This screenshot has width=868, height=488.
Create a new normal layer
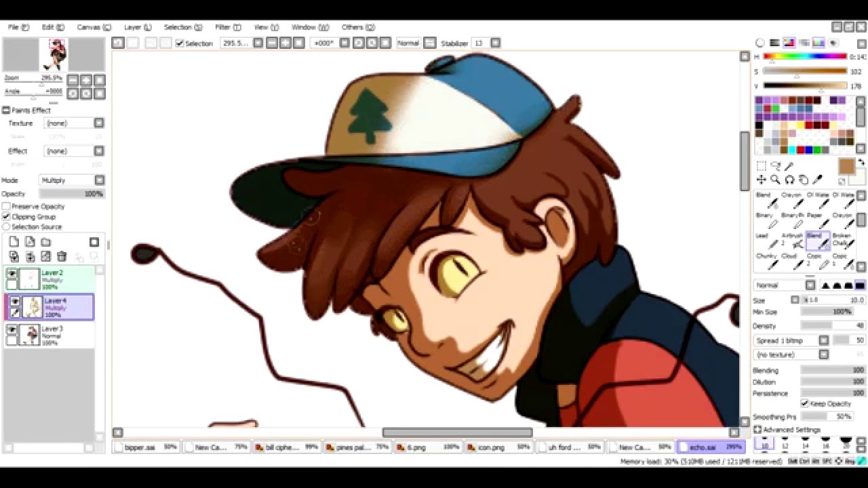click(14, 242)
